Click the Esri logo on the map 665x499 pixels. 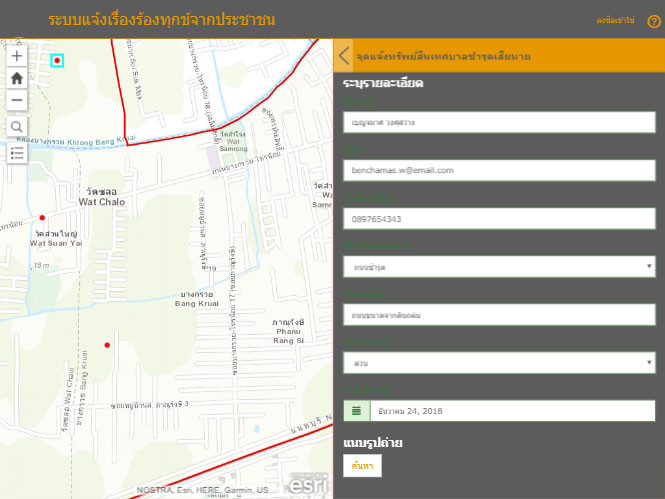coord(305,484)
